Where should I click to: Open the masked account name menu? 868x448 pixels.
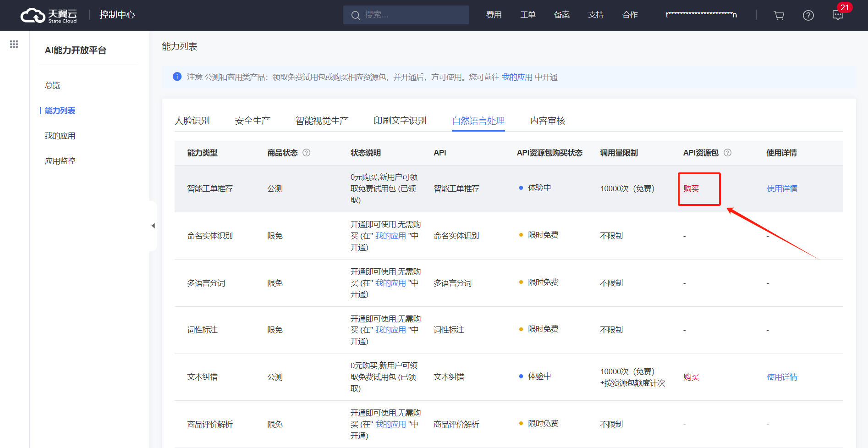tap(701, 15)
